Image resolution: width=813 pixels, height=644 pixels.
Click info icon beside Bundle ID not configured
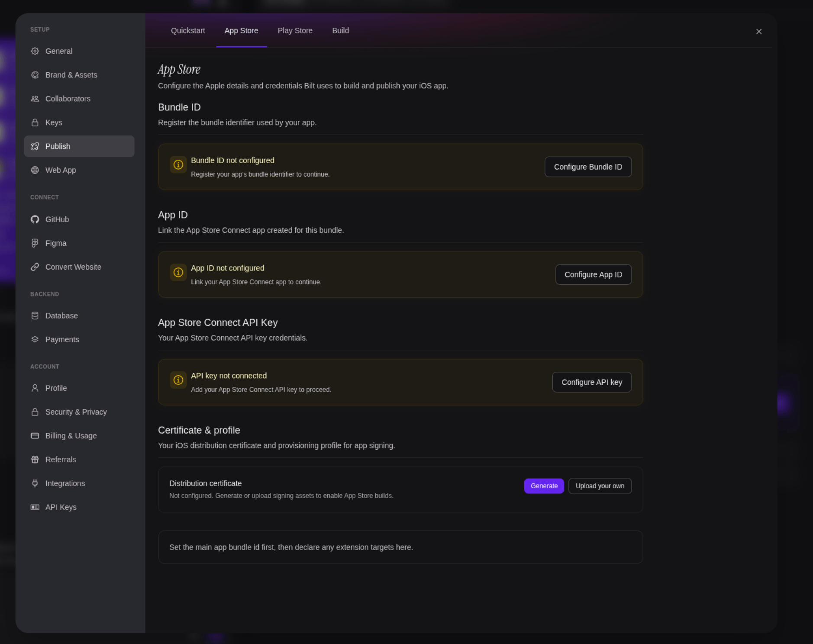pyautogui.click(x=178, y=165)
